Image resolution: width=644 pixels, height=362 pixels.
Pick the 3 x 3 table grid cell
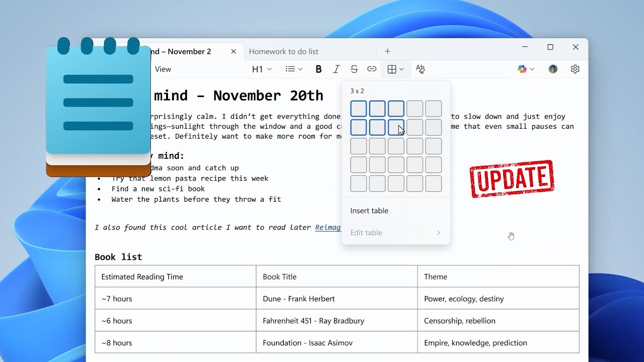coord(396,146)
